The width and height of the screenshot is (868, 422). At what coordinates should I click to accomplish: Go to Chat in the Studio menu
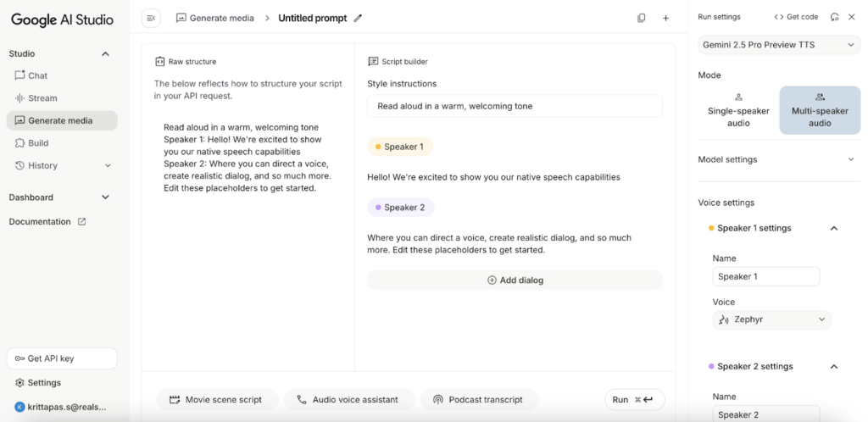tap(37, 75)
